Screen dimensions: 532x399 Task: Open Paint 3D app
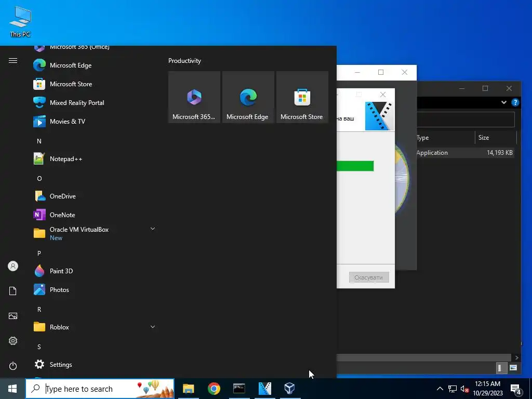click(x=61, y=271)
